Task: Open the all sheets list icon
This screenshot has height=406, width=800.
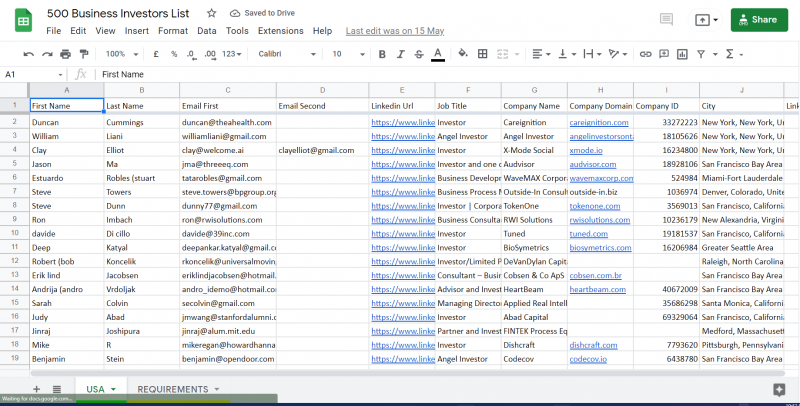Action: click(57, 389)
